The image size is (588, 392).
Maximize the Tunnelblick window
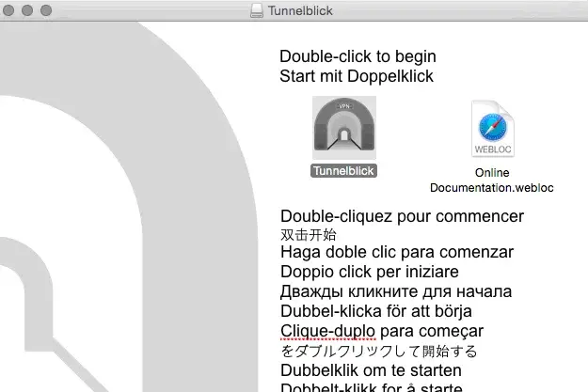point(48,10)
